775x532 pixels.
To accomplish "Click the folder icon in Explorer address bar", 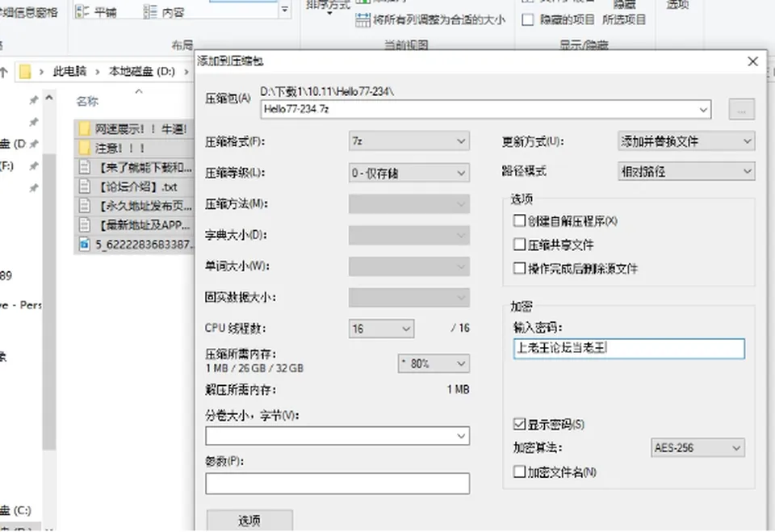I will 25,72.
